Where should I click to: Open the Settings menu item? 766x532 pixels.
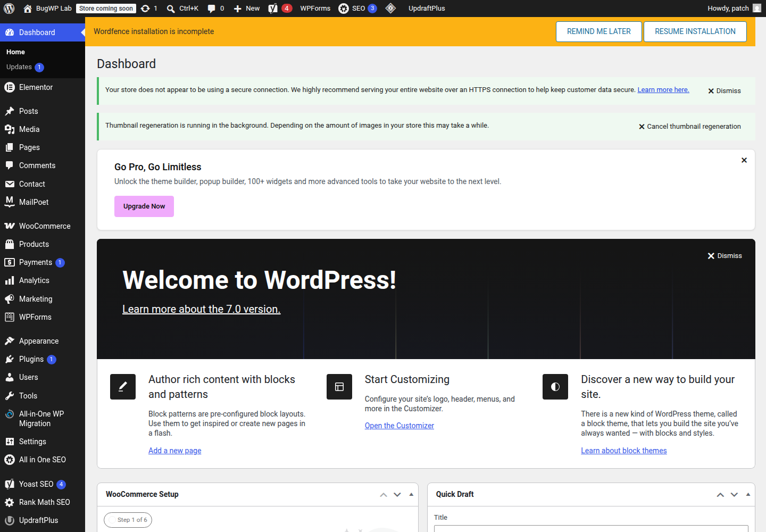(43, 442)
